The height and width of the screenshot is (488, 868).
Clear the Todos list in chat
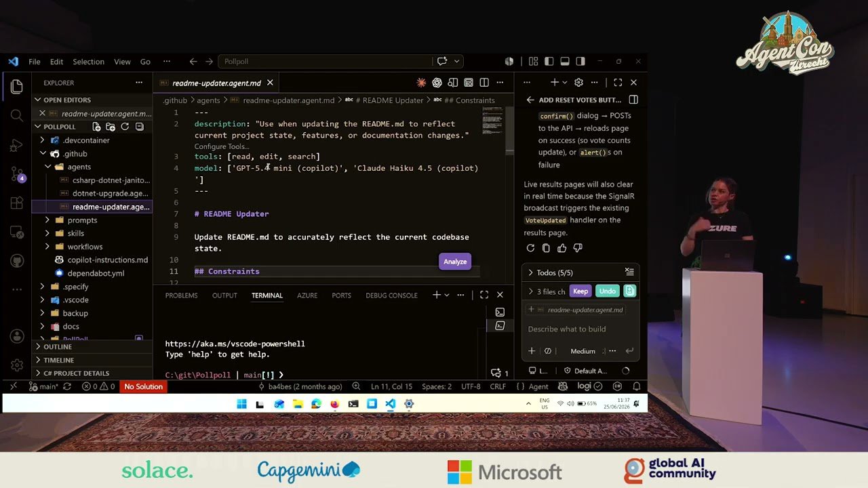[629, 272]
